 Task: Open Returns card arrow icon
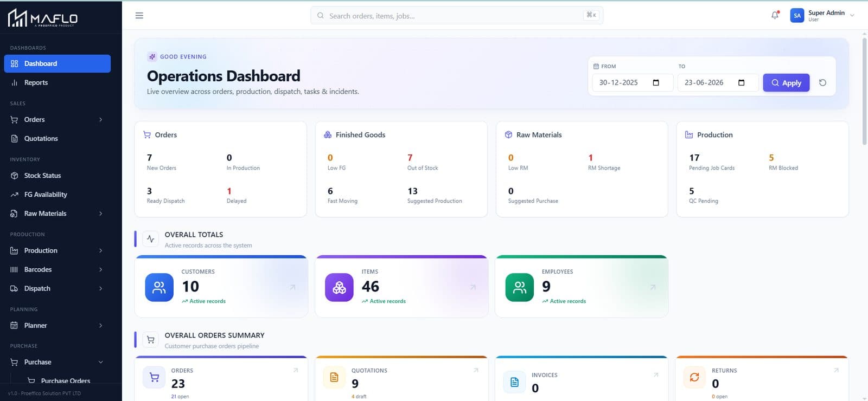point(836,370)
